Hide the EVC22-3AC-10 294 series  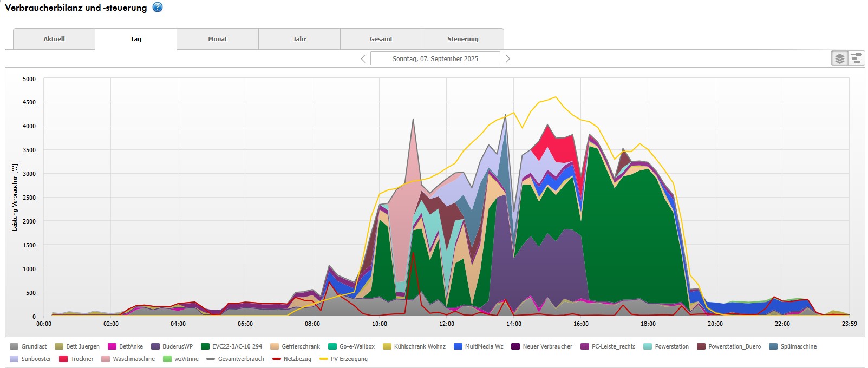click(x=237, y=346)
